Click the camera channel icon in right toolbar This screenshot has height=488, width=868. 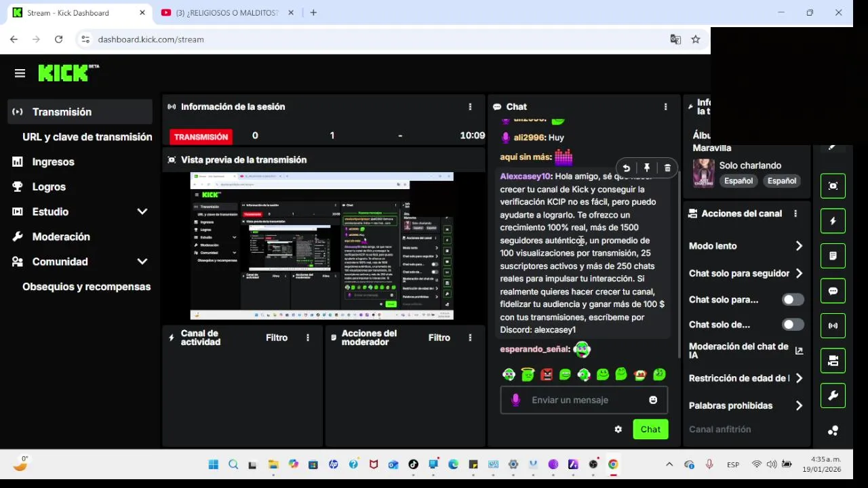point(833,361)
